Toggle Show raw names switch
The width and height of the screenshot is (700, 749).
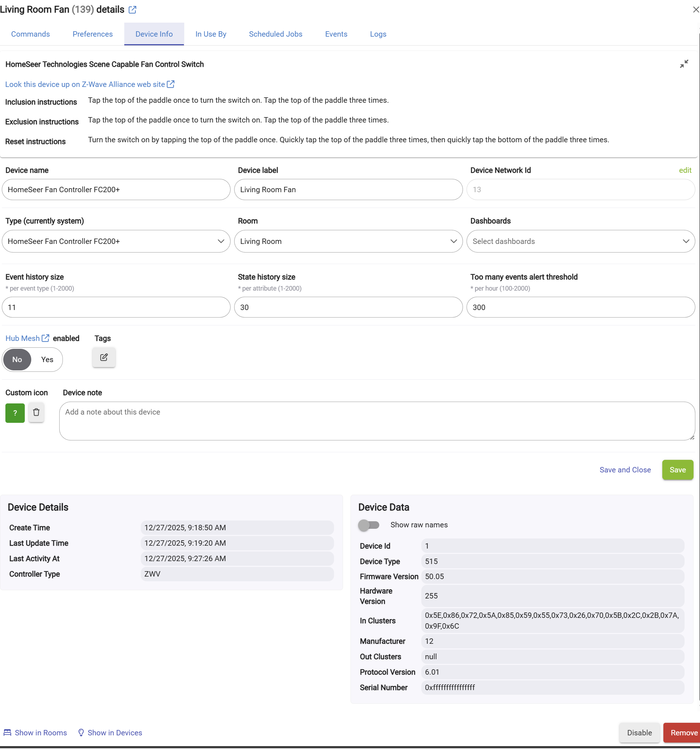click(368, 525)
